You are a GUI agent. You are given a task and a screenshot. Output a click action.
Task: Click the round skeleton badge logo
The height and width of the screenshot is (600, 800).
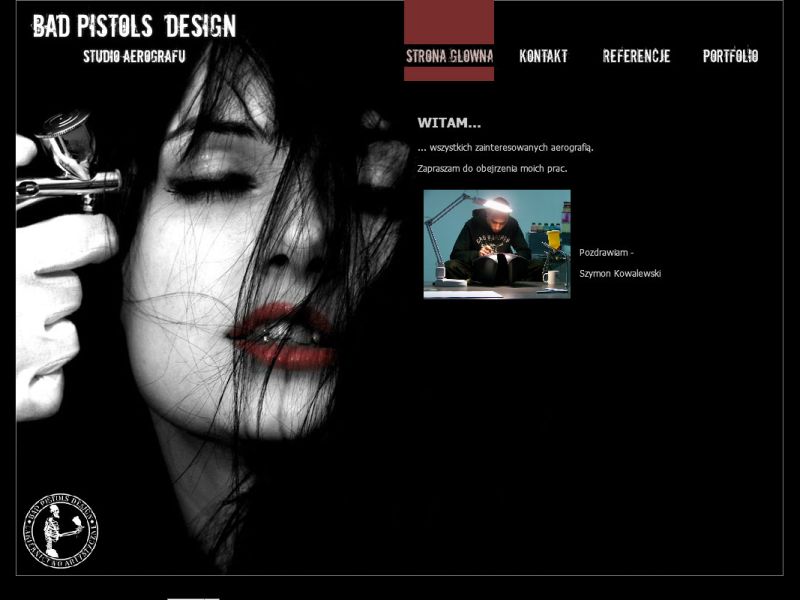point(61,530)
